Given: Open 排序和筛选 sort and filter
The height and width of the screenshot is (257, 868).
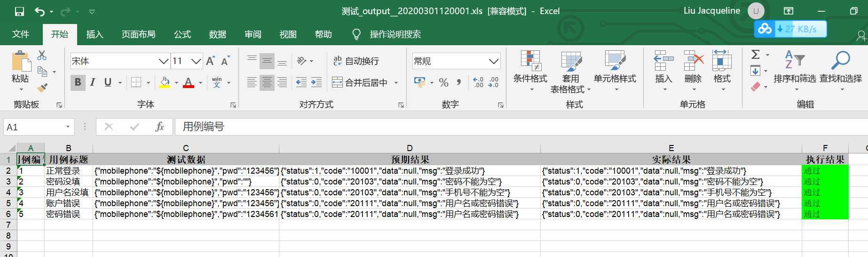Looking at the screenshot, I should tap(795, 71).
